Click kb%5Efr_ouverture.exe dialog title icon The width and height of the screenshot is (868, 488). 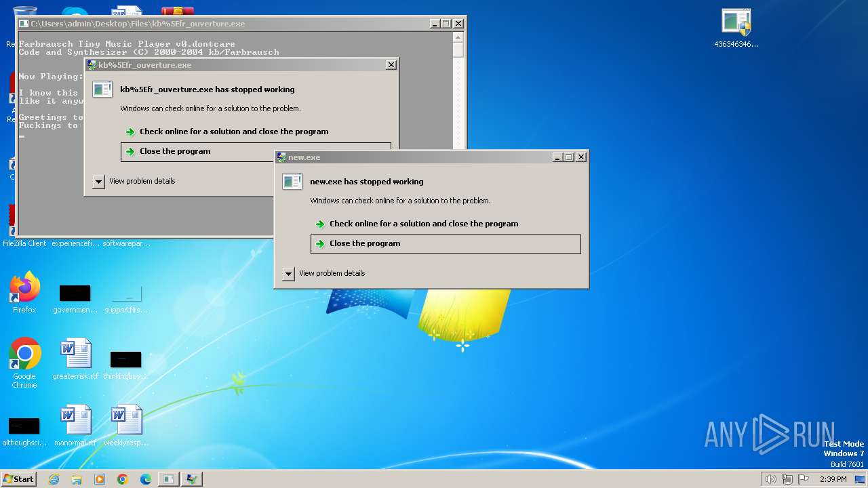[92, 65]
